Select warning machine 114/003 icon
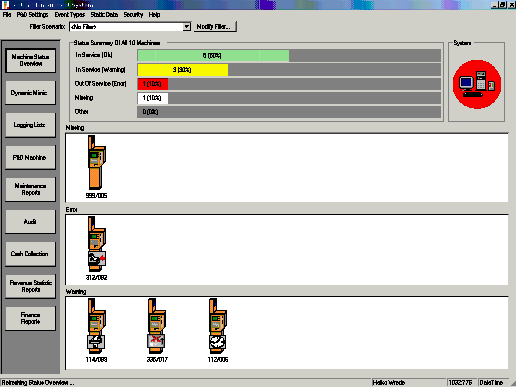This screenshot has width=516, height=387. (x=97, y=326)
